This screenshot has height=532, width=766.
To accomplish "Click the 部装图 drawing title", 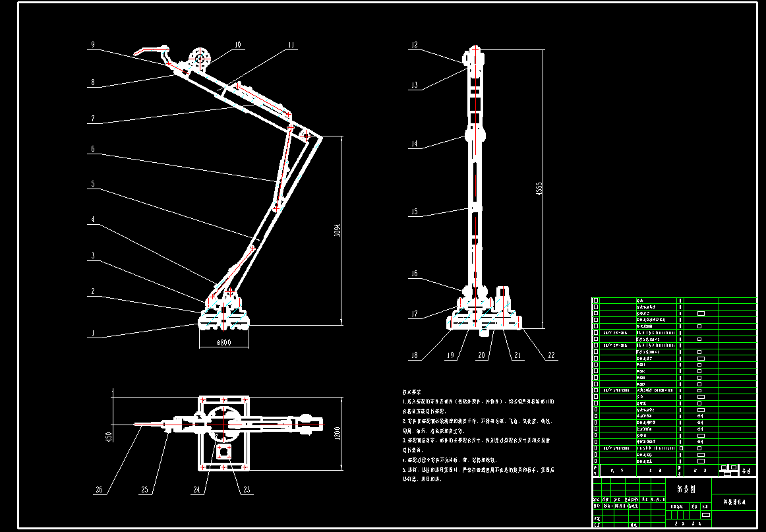I will click(x=686, y=488).
